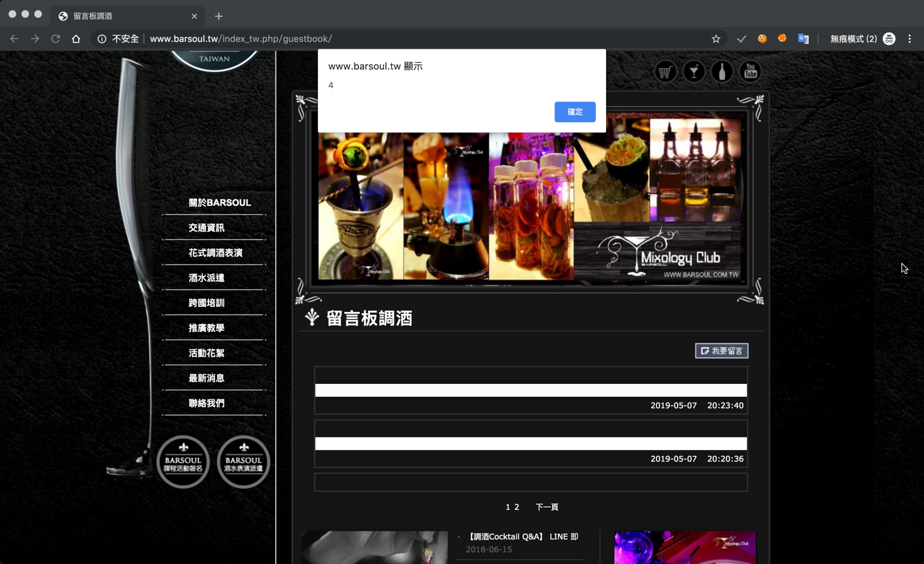Go to guestbook page 1

tap(508, 507)
